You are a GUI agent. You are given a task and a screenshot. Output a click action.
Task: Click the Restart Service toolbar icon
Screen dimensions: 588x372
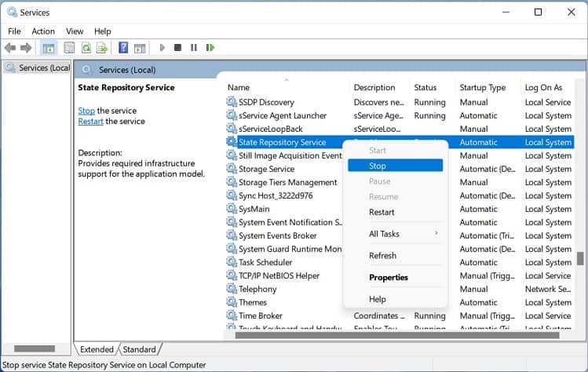tap(210, 48)
